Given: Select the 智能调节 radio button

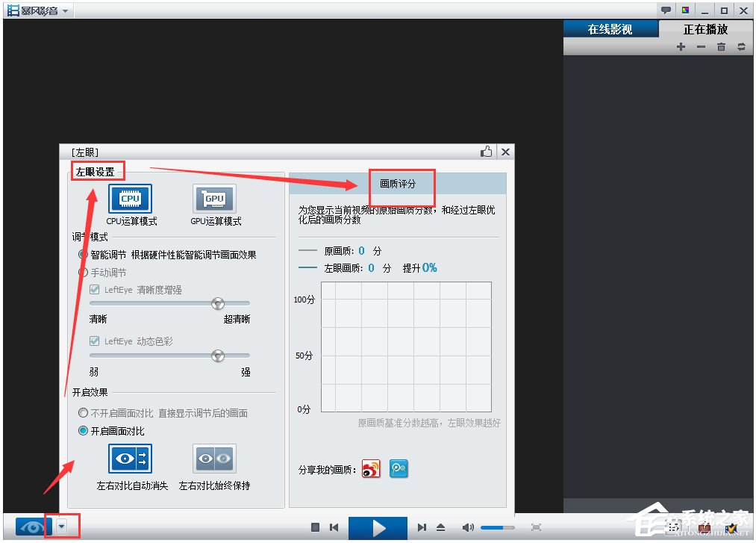Looking at the screenshot, I should coord(83,255).
